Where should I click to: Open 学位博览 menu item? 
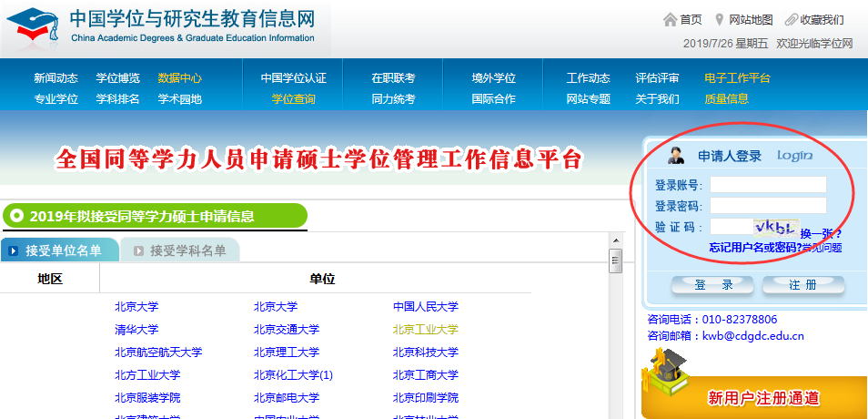pyautogui.click(x=118, y=78)
